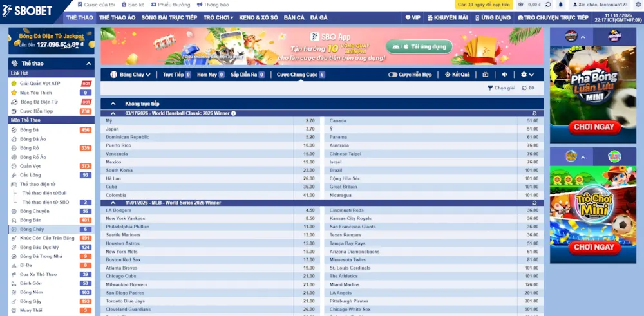This screenshot has width=644, height=316.
Task: Open Chọn giải league filter
Action: (501, 88)
